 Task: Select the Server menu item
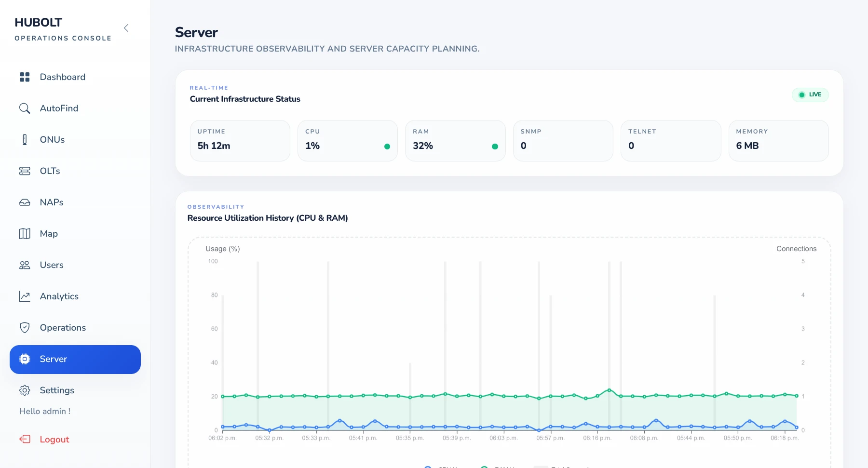tap(75, 360)
